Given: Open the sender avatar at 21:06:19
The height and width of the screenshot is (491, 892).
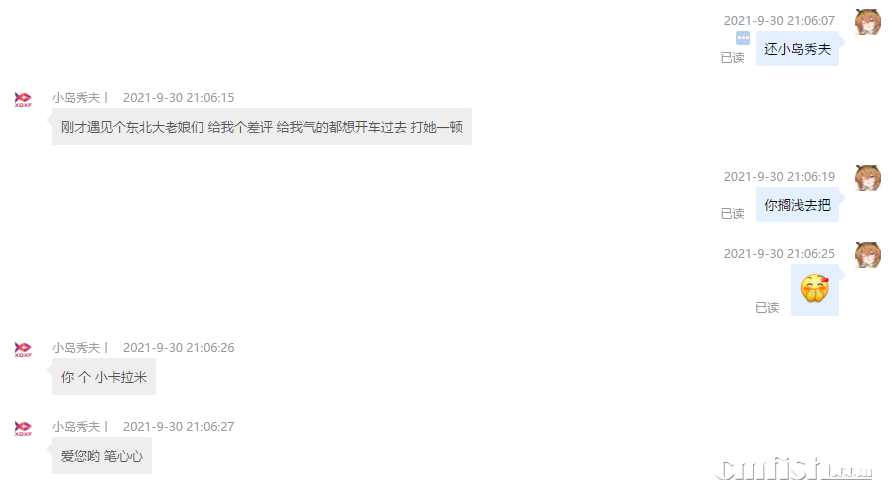Looking at the screenshot, I should click(867, 178).
